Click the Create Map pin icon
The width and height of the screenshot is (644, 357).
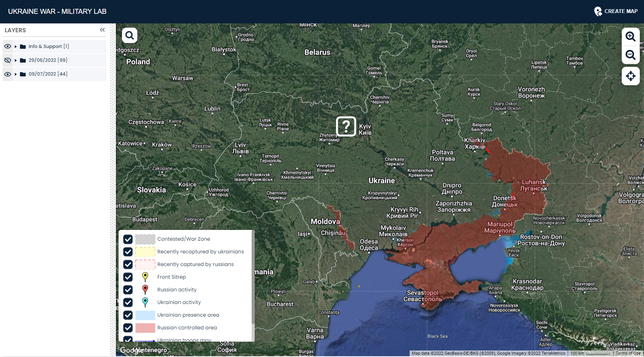click(598, 11)
